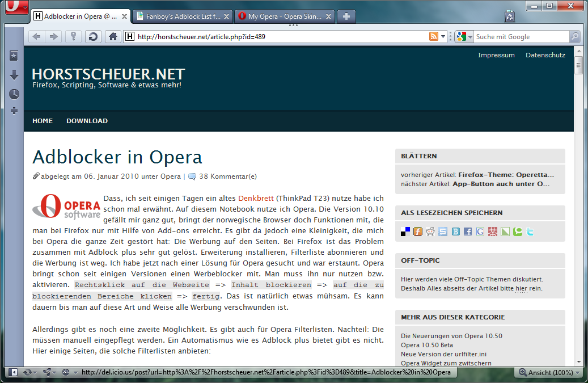Click the 'hier' off-topic link
Image resolution: width=588 pixels, height=383 pixels.
[521, 288]
